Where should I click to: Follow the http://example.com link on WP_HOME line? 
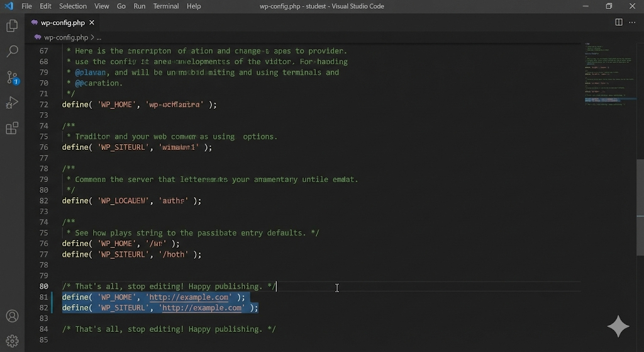(189, 297)
